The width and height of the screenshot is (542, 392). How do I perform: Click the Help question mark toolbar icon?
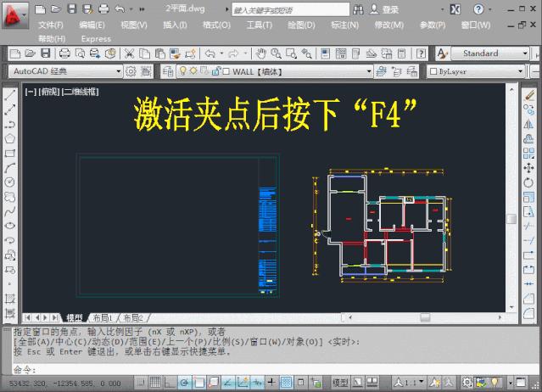421,53
